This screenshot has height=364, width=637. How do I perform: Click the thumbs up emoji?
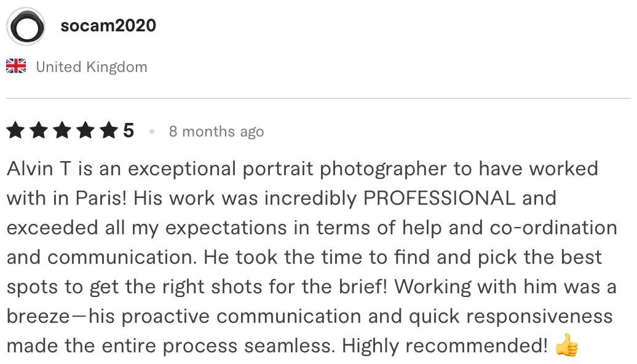pyautogui.click(x=566, y=347)
